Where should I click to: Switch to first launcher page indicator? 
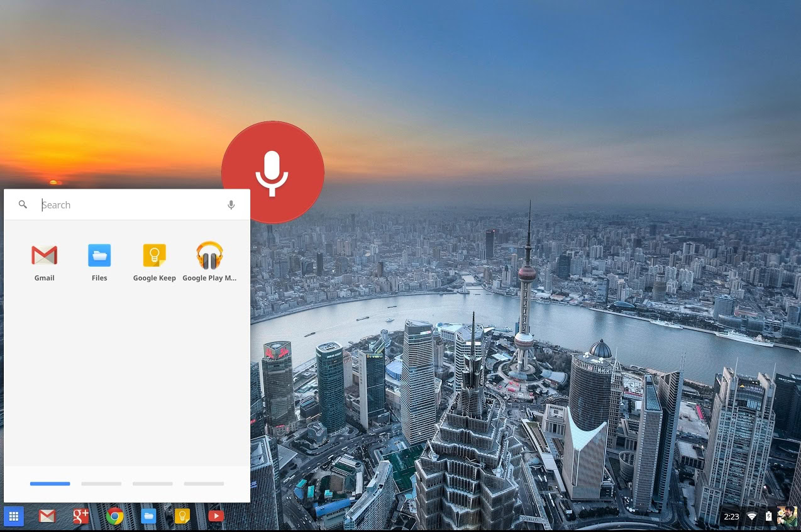50,484
